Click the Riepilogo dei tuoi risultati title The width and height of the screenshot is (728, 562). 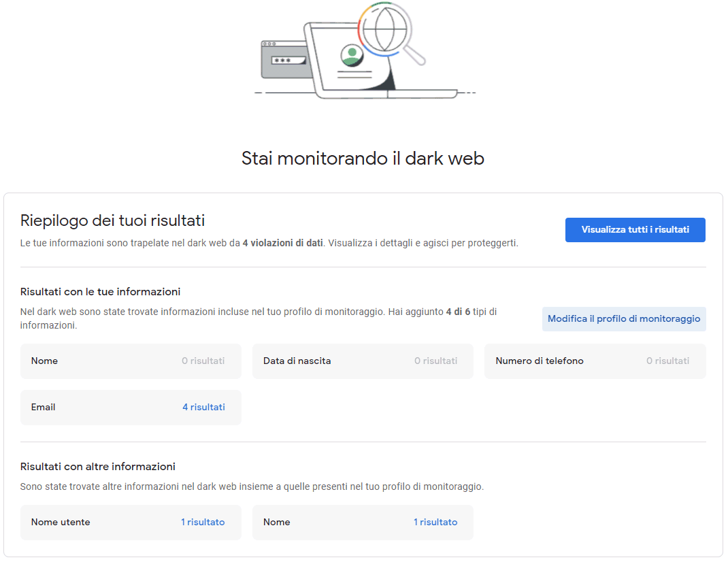click(x=112, y=220)
